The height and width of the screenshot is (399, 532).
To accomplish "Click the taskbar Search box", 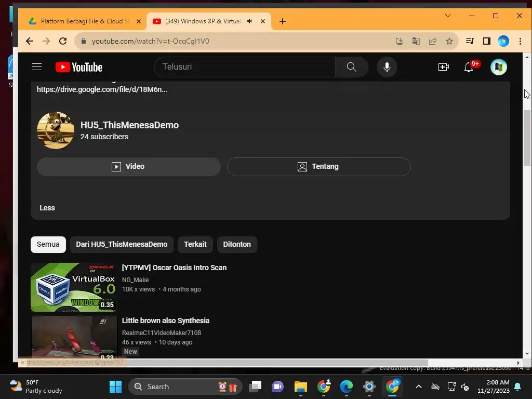I will (x=185, y=387).
